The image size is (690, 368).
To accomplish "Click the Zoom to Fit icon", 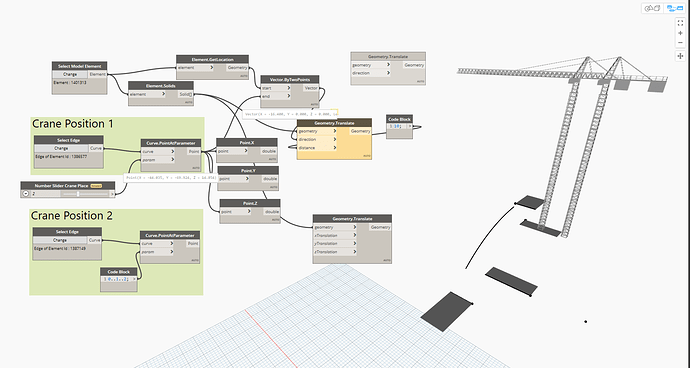I will pos(680,23).
